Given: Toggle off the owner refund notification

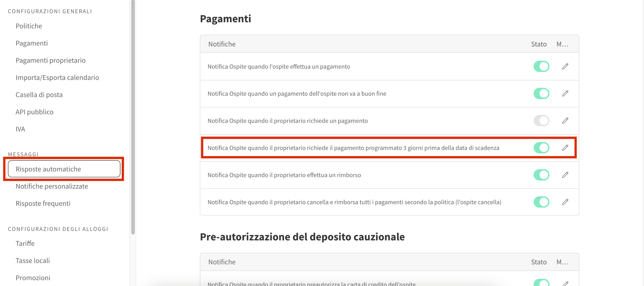Looking at the screenshot, I should 541,175.
